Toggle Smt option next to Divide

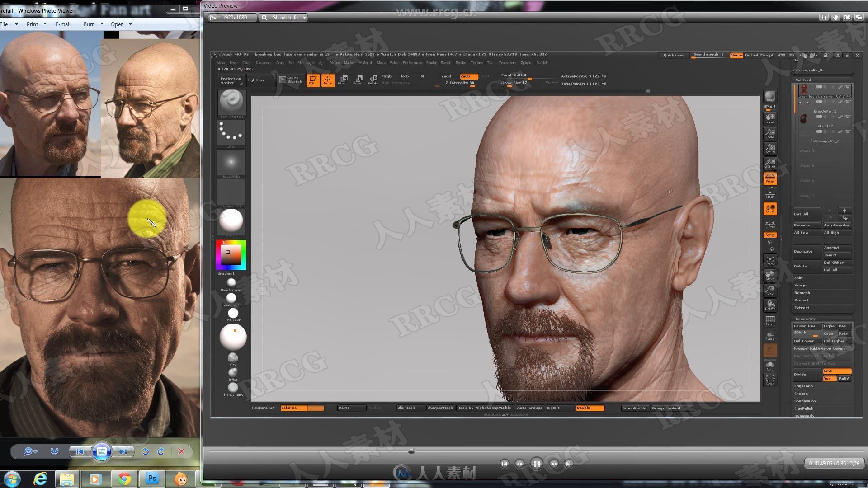[837, 371]
